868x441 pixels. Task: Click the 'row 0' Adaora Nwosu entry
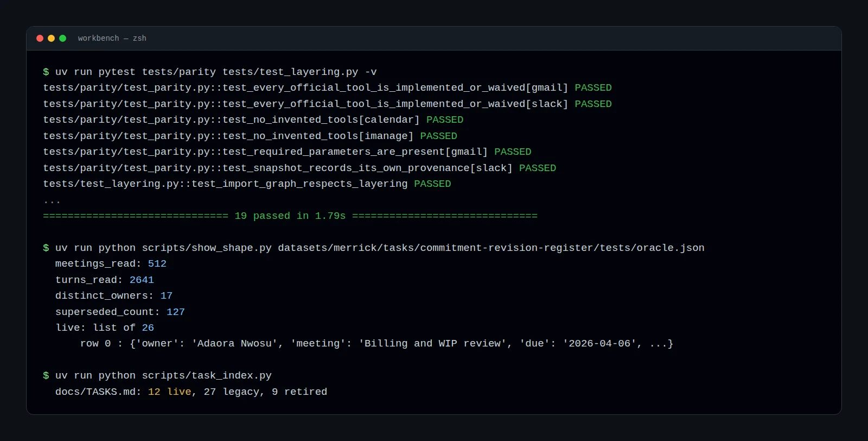[x=376, y=344]
